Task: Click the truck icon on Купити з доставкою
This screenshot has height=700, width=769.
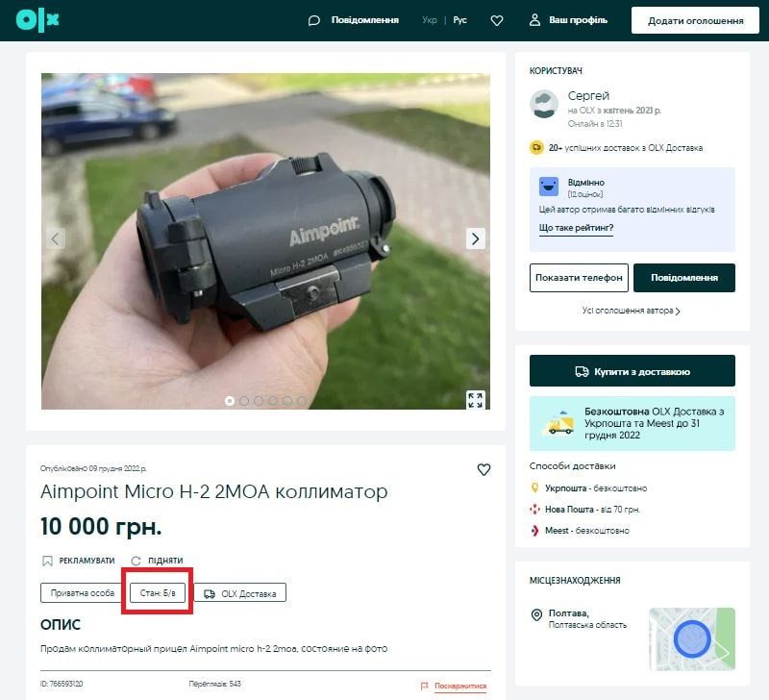Action: coord(582,371)
